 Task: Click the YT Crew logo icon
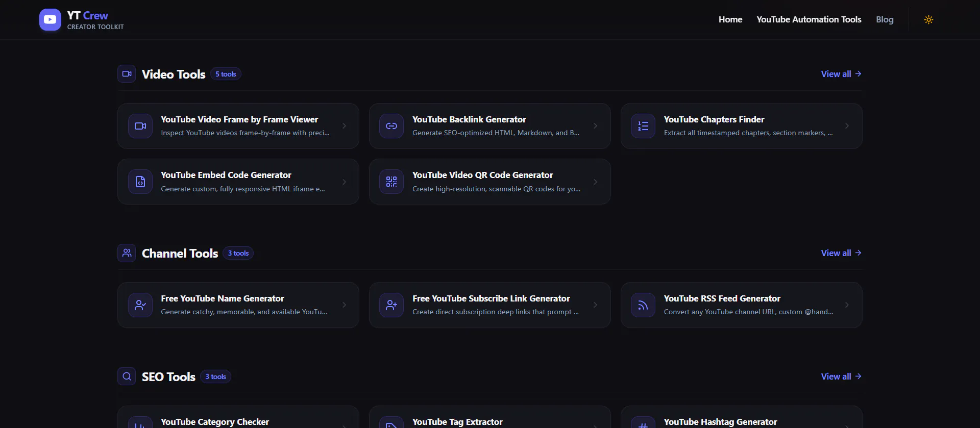50,20
